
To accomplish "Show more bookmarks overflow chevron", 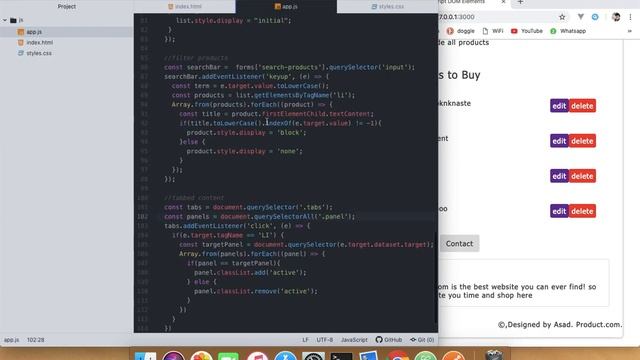I will click(x=629, y=31).
